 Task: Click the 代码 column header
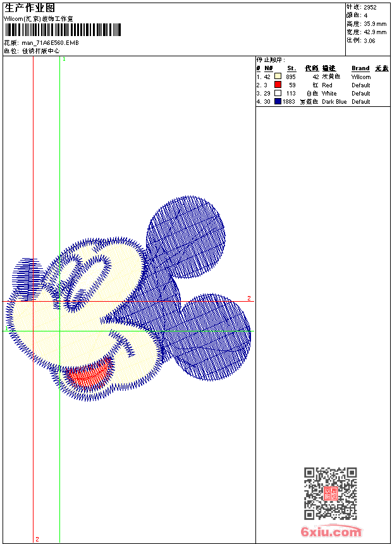312,68
